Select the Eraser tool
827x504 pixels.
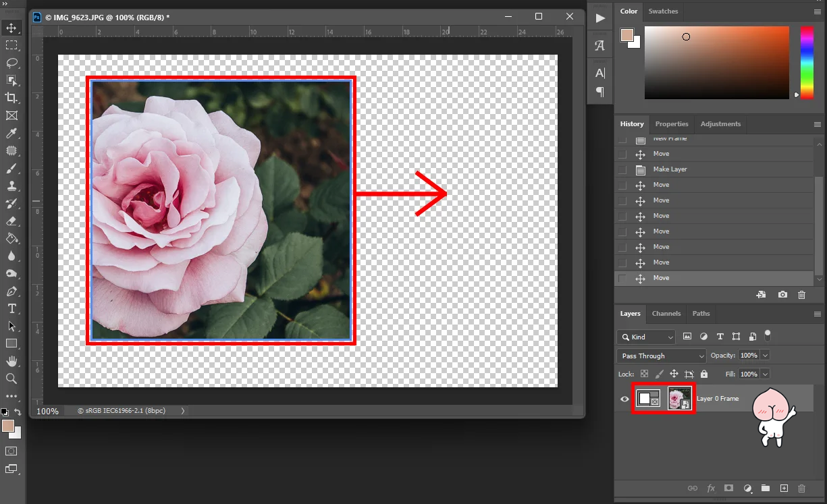pyautogui.click(x=11, y=221)
